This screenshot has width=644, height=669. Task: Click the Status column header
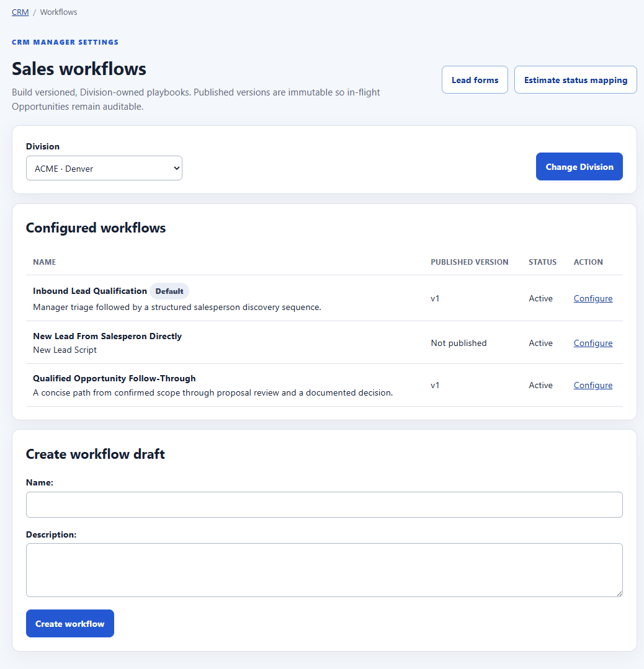[542, 262]
